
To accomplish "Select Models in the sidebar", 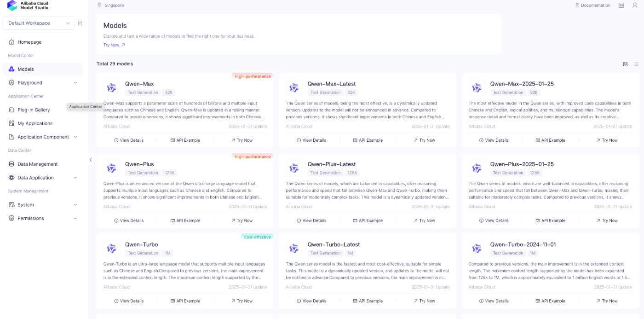I will click(x=43, y=69).
